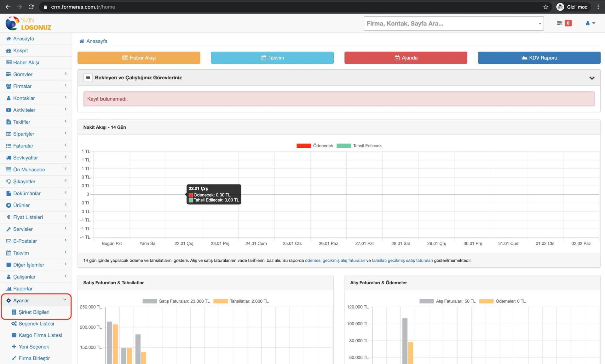Click the Kontaklar person icon

9,98
